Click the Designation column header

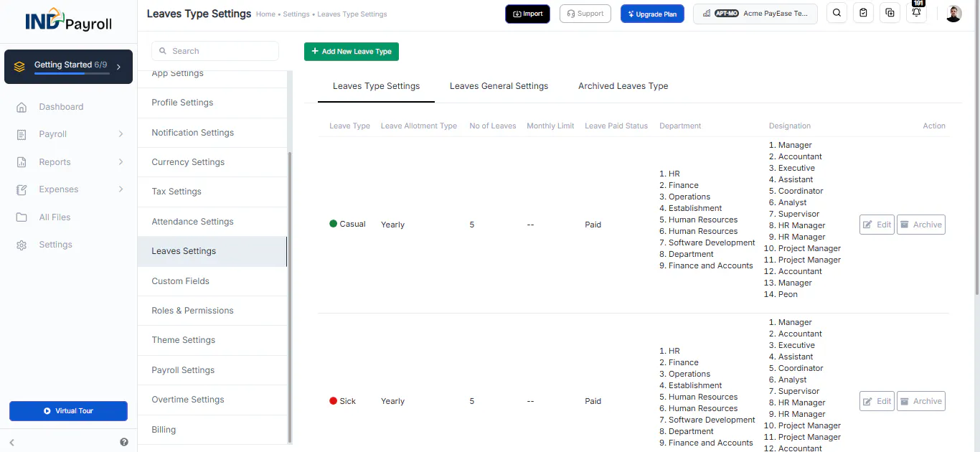click(x=790, y=126)
